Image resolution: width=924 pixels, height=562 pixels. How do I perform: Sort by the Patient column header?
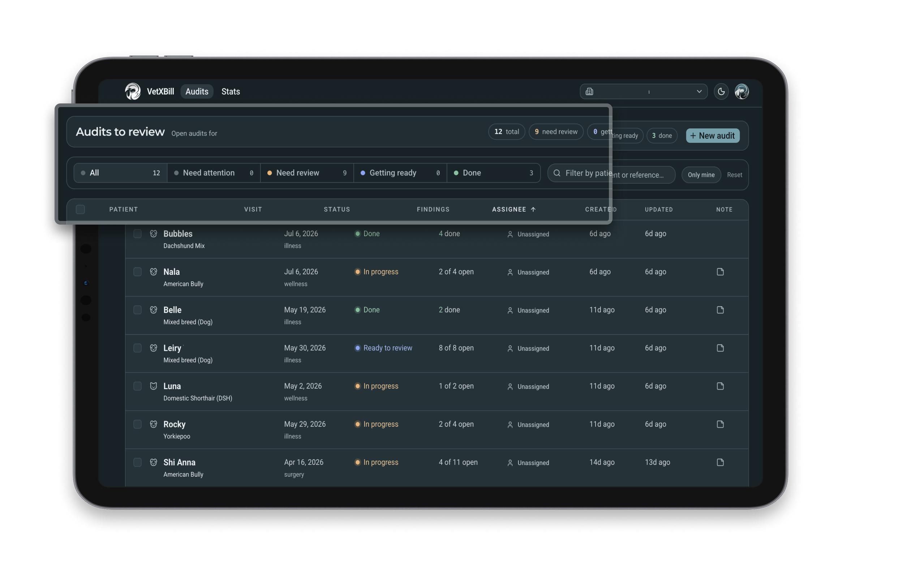click(124, 209)
